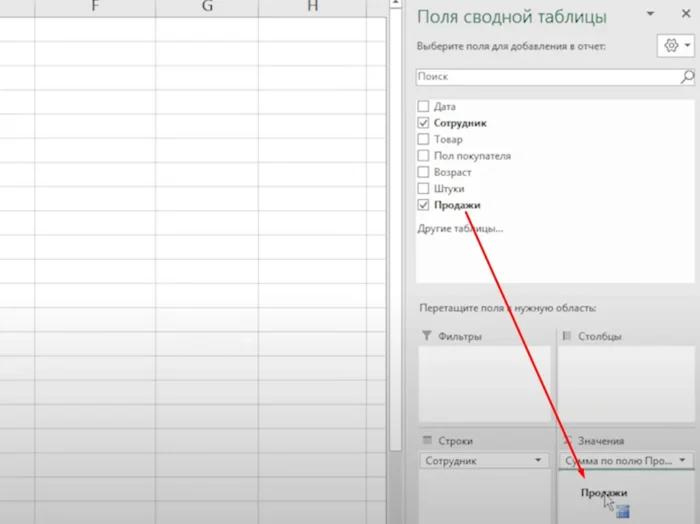The width and height of the screenshot is (700, 524).
Task: Click the sigma icon beside Значения
Action: click(567, 440)
